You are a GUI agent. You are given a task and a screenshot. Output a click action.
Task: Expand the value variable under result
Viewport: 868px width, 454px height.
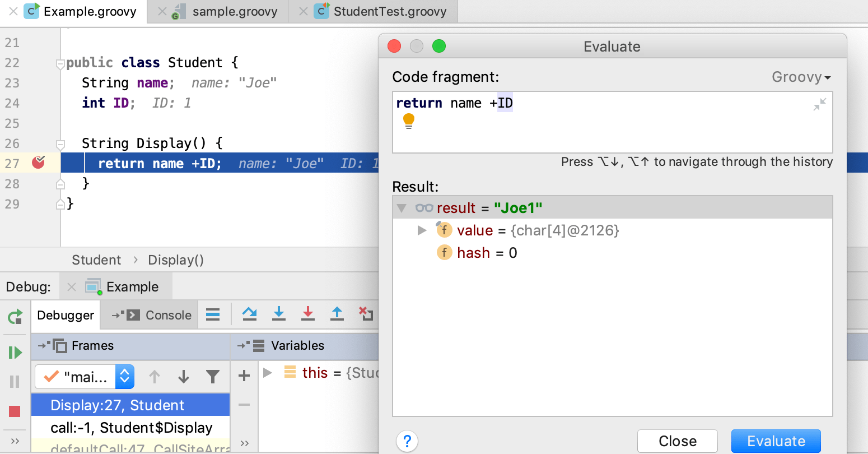pos(422,230)
